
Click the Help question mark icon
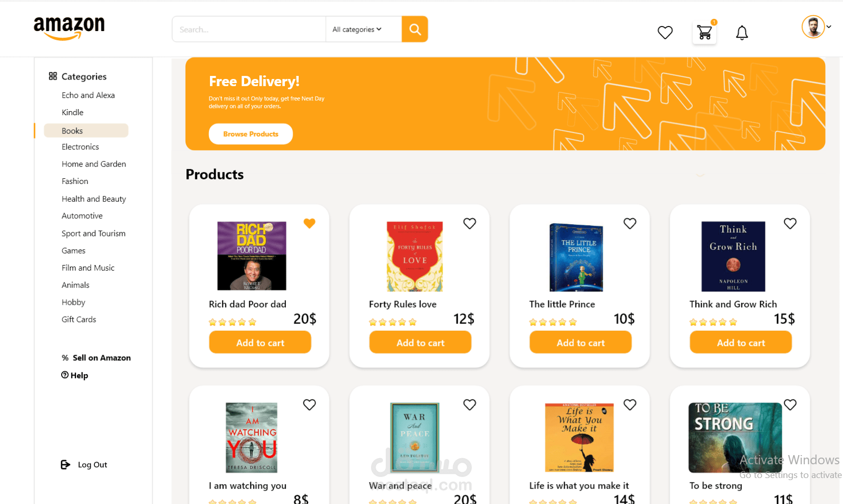pos(65,375)
